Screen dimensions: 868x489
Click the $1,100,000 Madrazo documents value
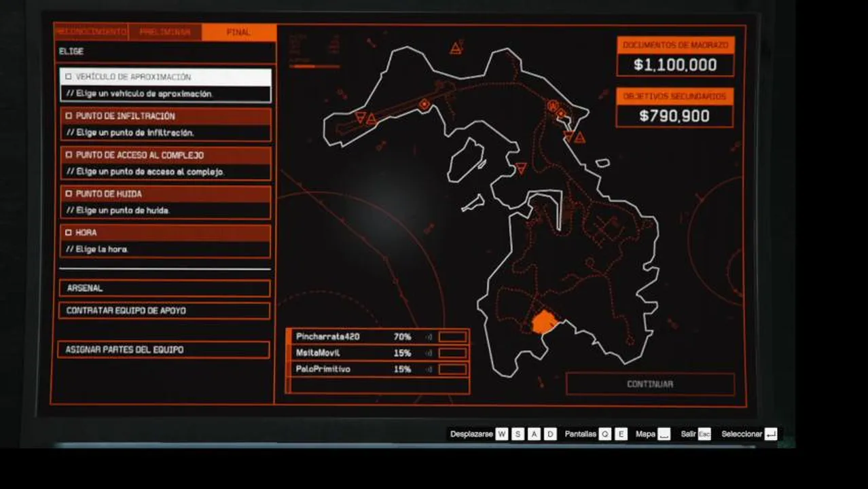[x=675, y=65]
